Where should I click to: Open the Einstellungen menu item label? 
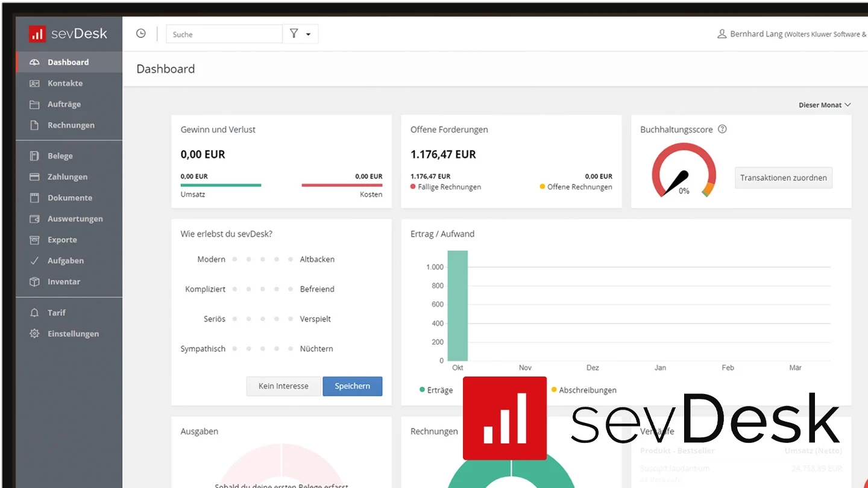[x=74, y=334]
